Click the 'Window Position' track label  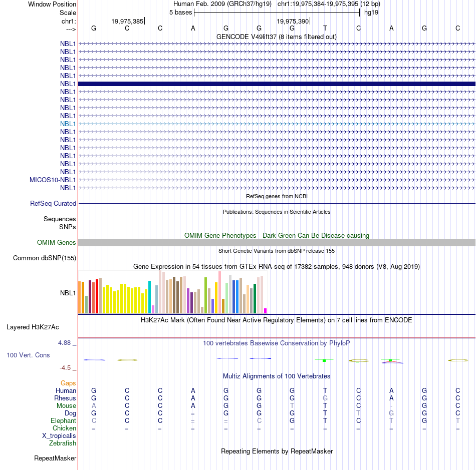[52, 4]
